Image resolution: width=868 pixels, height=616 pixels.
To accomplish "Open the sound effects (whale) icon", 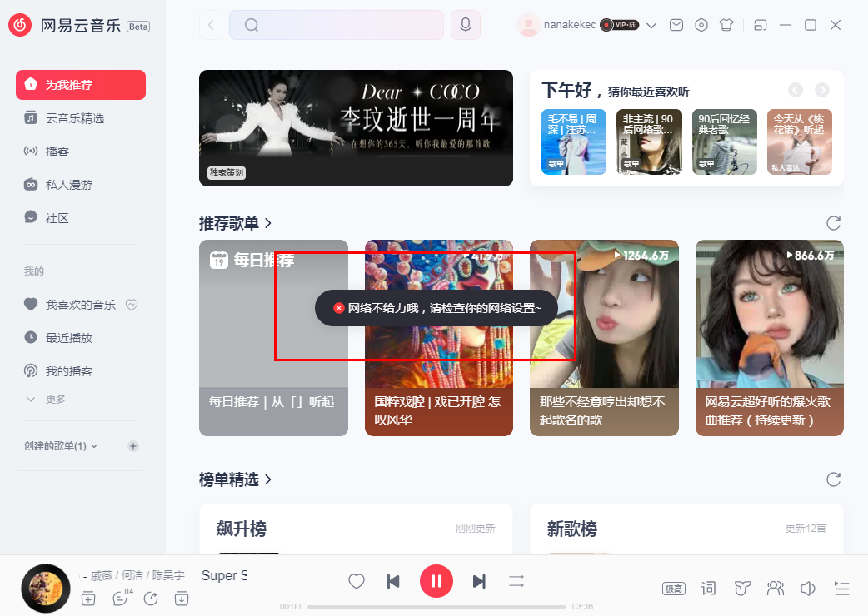I will coord(741,588).
